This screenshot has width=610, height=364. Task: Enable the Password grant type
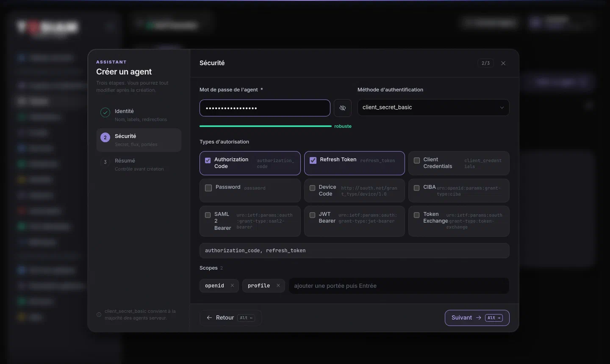[x=208, y=188]
